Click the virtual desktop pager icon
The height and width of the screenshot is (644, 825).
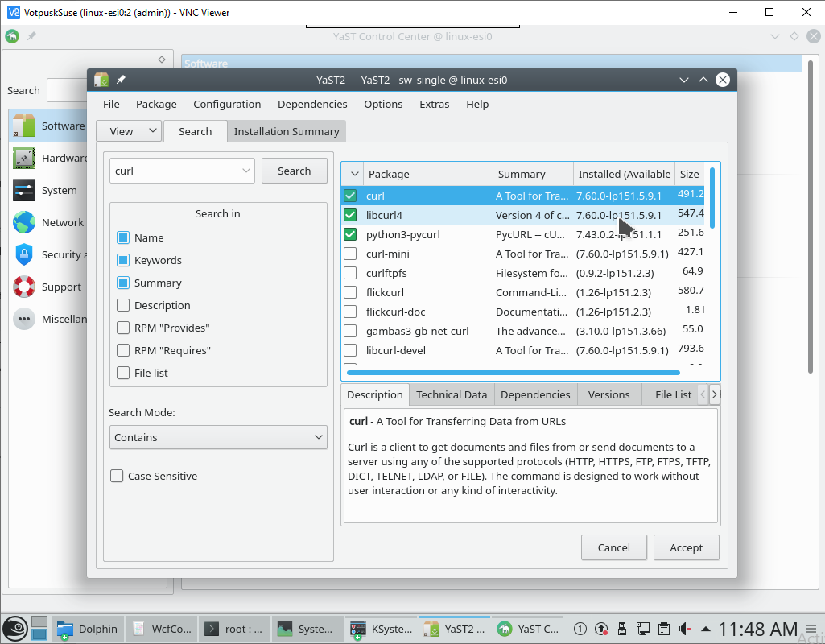[x=39, y=628]
